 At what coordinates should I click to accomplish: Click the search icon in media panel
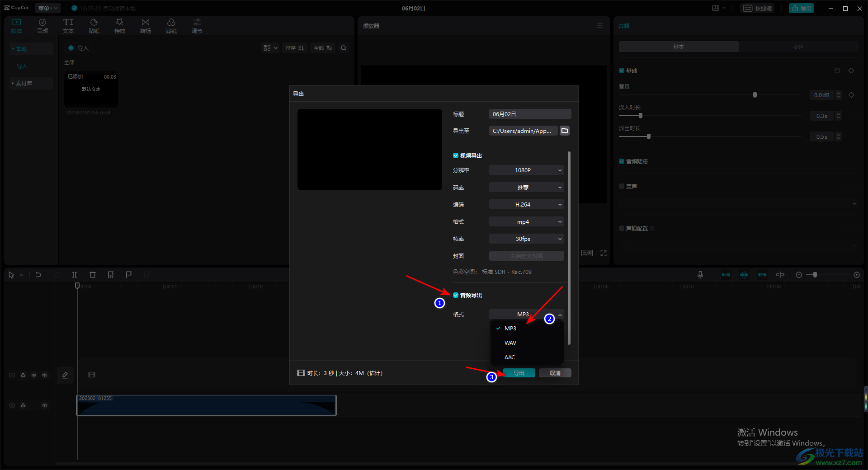click(x=344, y=48)
